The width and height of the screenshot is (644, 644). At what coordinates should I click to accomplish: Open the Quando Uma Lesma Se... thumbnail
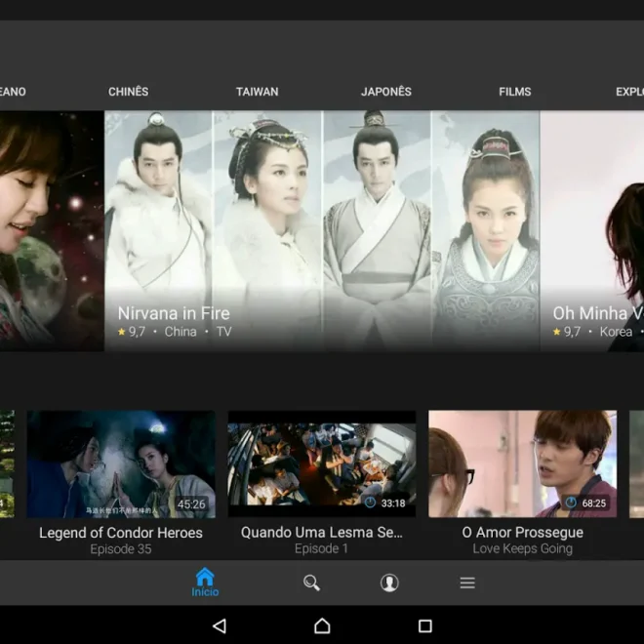click(322, 463)
